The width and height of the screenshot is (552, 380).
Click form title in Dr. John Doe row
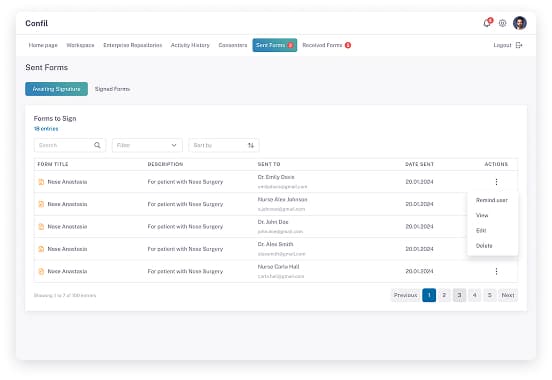click(x=67, y=226)
